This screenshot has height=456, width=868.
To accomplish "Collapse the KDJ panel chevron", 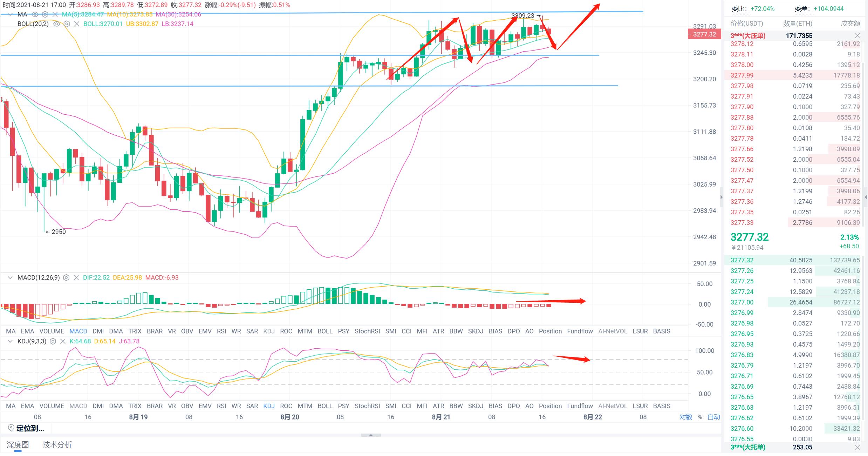I will [x=10, y=341].
